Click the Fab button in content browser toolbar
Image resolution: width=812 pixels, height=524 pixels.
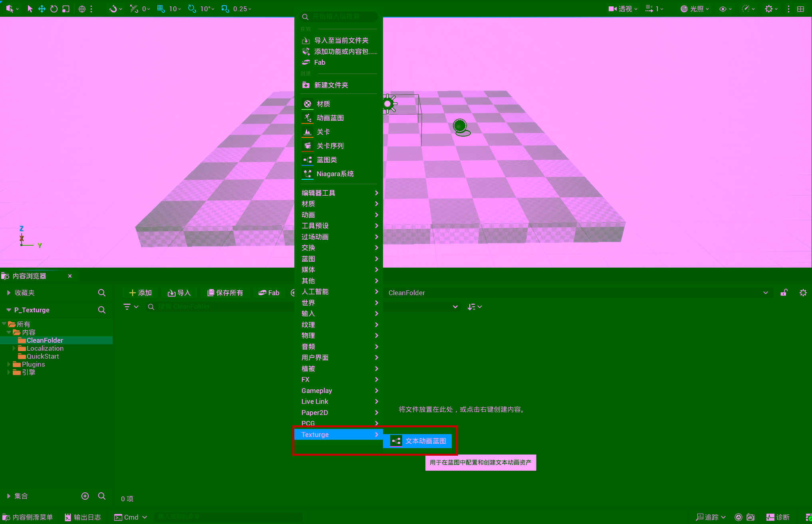[x=269, y=293]
